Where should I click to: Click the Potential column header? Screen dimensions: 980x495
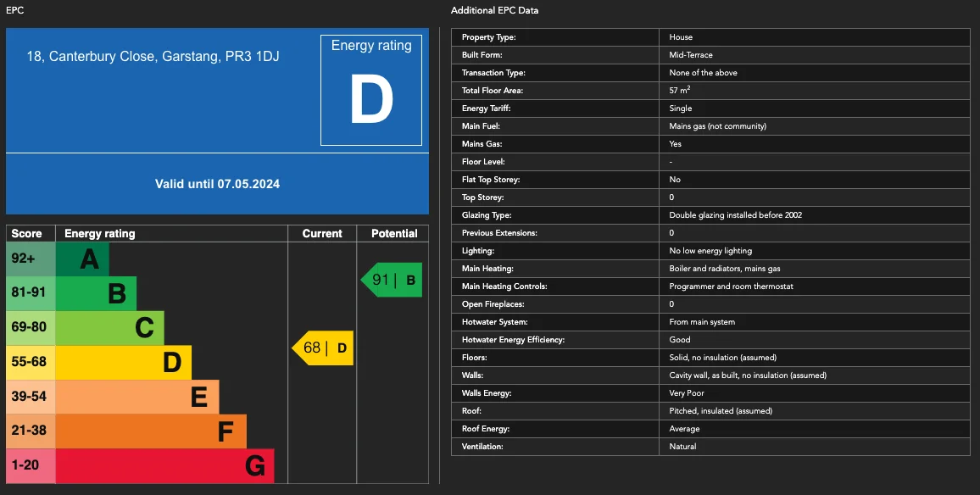393,234
